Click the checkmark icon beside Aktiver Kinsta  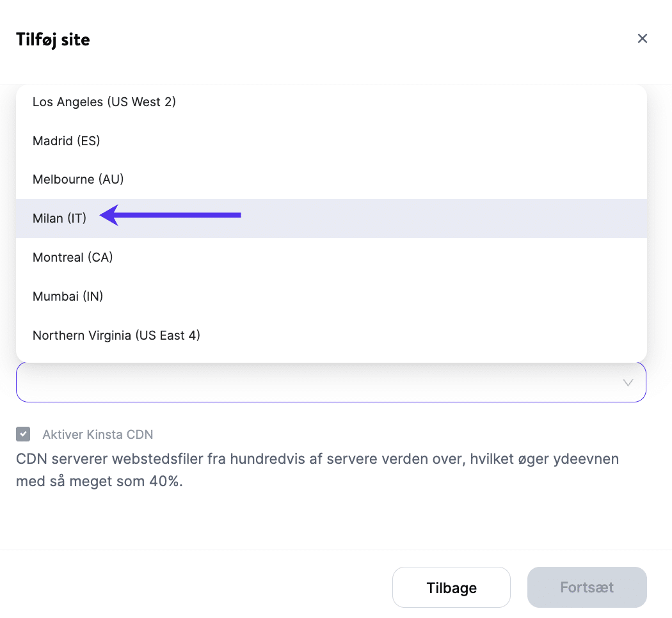pos(23,434)
